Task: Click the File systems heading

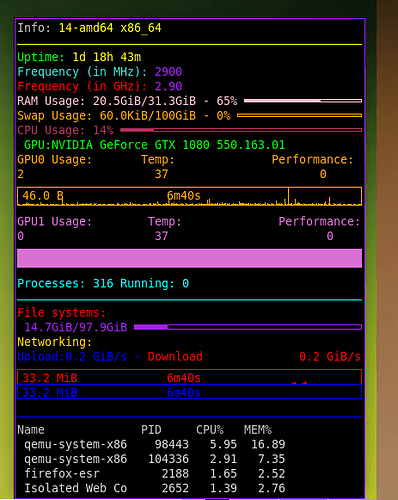Action: coord(61,313)
